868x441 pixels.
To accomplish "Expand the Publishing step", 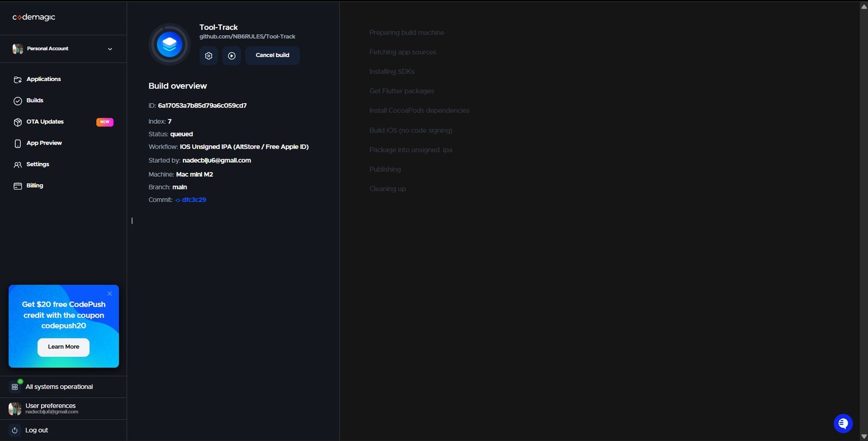I will tap(385, 169).
